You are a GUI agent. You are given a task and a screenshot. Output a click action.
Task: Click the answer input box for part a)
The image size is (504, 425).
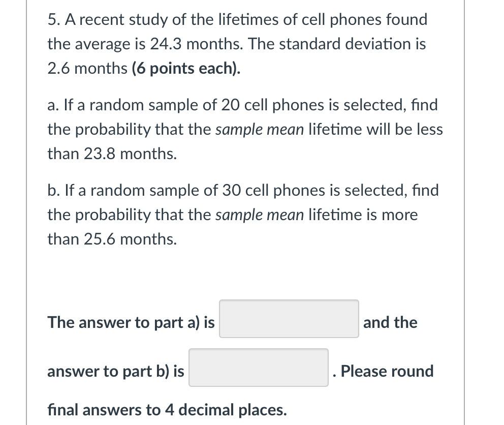pyautogui.click(x=289, y=318)
